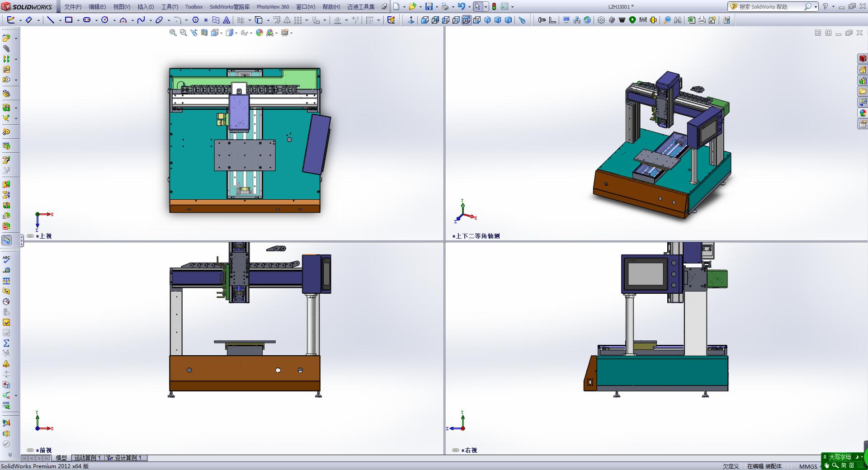Screen dimensions: 868x470
Task: Select the sketch Text tool
Action: click(226, 20)
